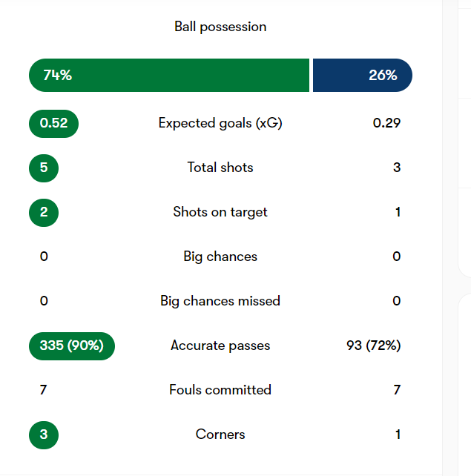Click the green 5 total shots badge
Image resolution: width=471 pixels, height=476 pixels.
[44, 168]
